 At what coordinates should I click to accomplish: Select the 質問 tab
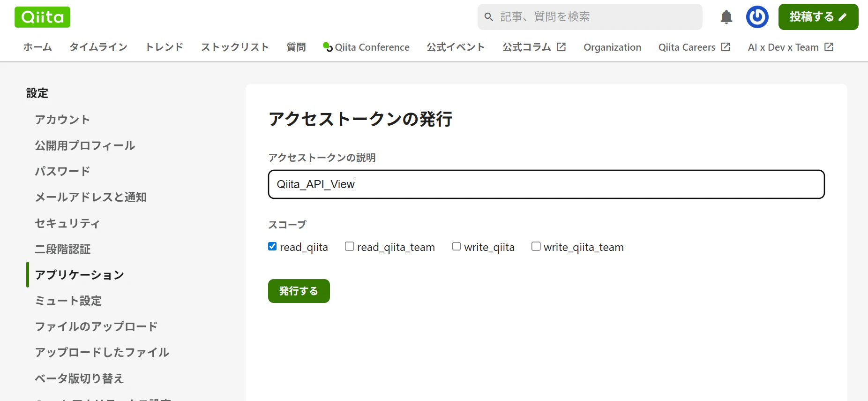(x=296, y=47)
